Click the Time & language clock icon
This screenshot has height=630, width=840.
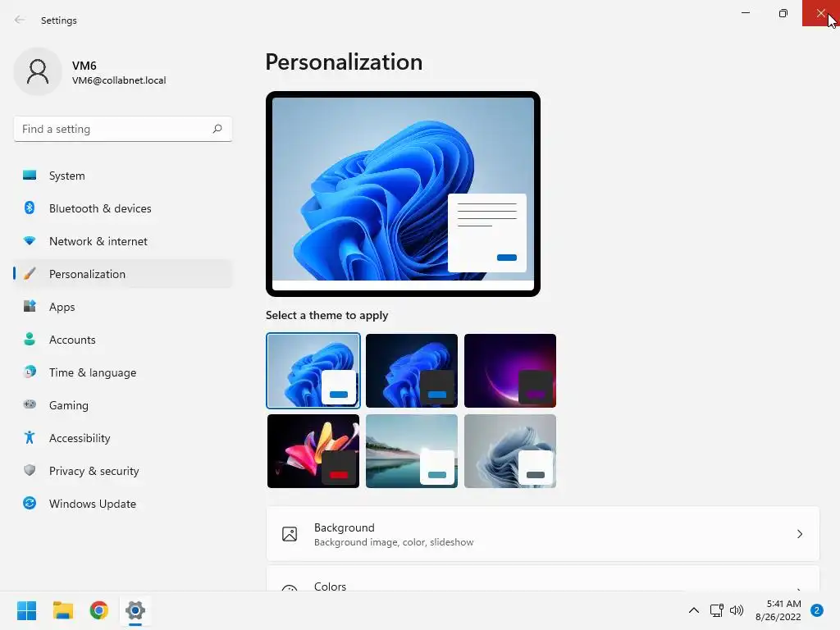tap(30, 372)
